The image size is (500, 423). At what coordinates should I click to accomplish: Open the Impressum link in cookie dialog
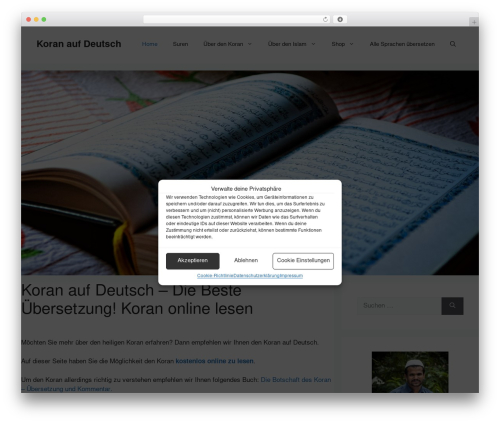(291, 276)
